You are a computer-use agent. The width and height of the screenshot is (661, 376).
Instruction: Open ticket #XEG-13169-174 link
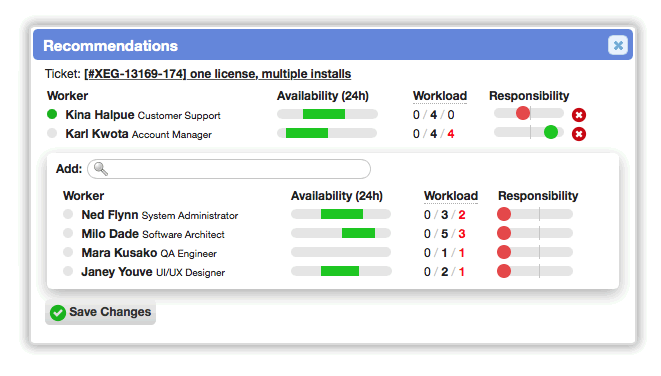click(218, 74)
